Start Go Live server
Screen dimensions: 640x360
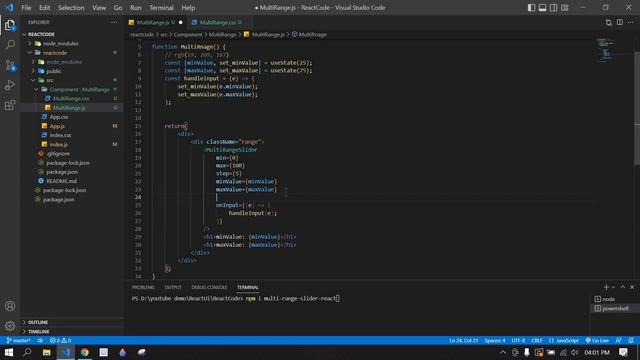coord(597,340)
